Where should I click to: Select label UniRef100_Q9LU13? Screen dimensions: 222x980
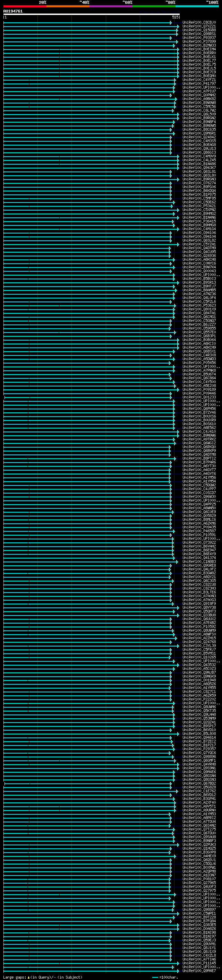(x=199, y=148)
